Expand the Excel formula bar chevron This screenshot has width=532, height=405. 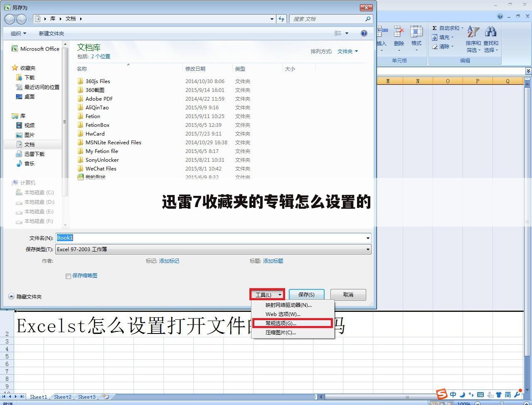528,71
